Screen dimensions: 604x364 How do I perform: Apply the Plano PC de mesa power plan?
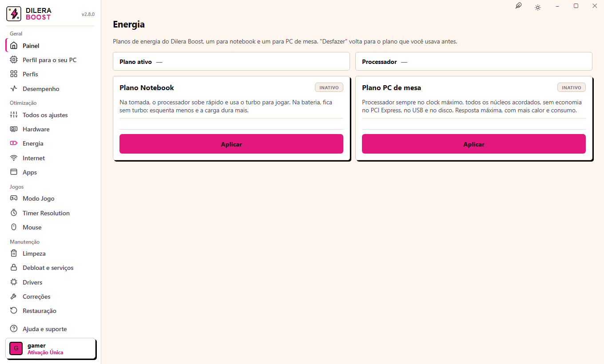[474, 144]
